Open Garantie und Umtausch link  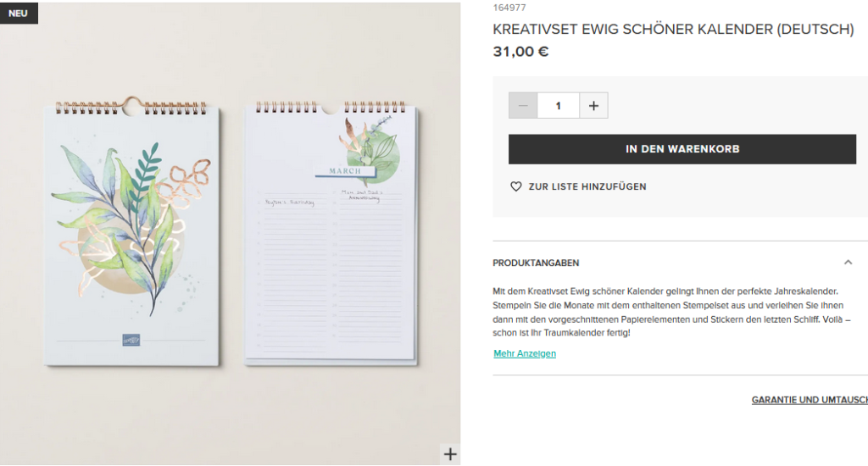810,400
